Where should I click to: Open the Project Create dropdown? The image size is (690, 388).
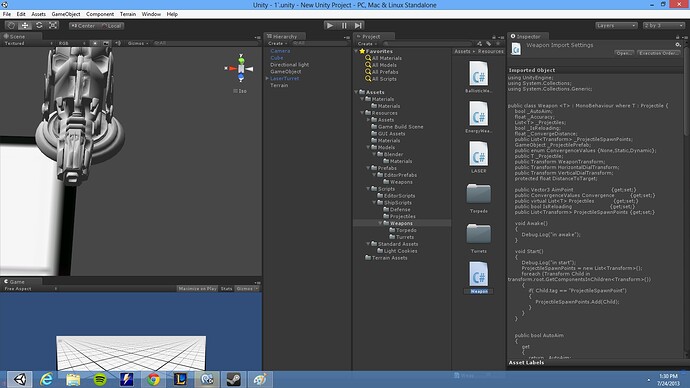[x=367, y=44]
